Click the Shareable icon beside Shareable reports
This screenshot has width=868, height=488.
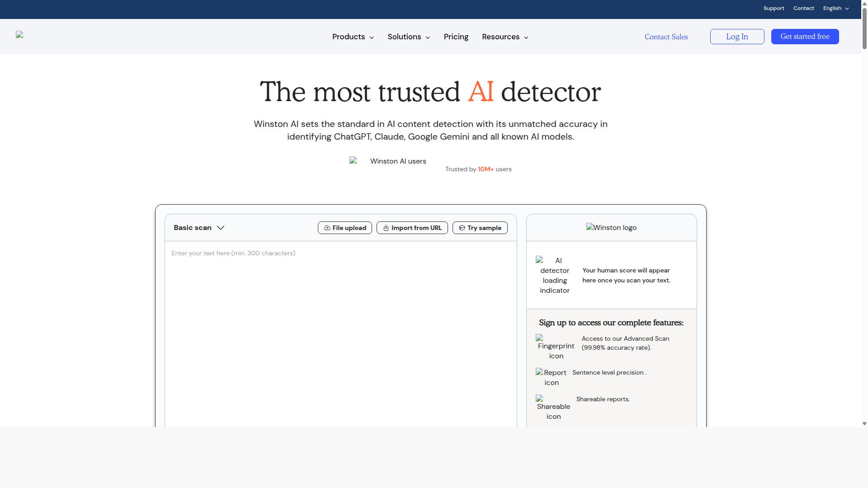click(x=553, y=408)
